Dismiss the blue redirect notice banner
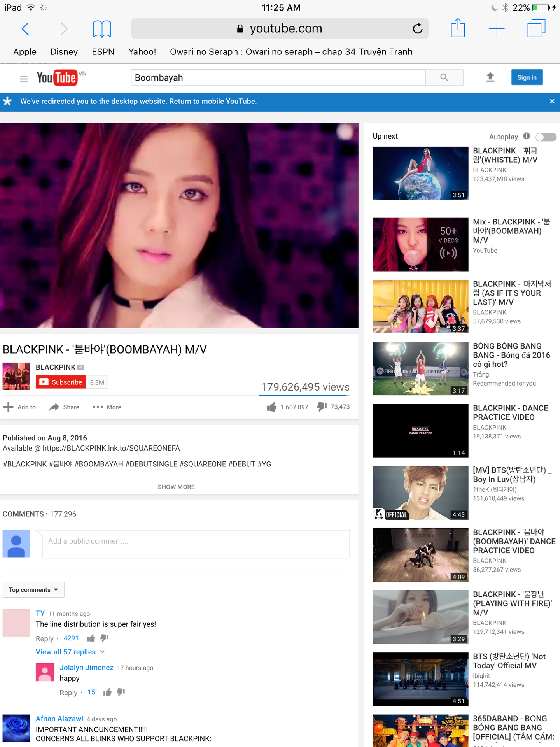 click(x=552, y=102)
